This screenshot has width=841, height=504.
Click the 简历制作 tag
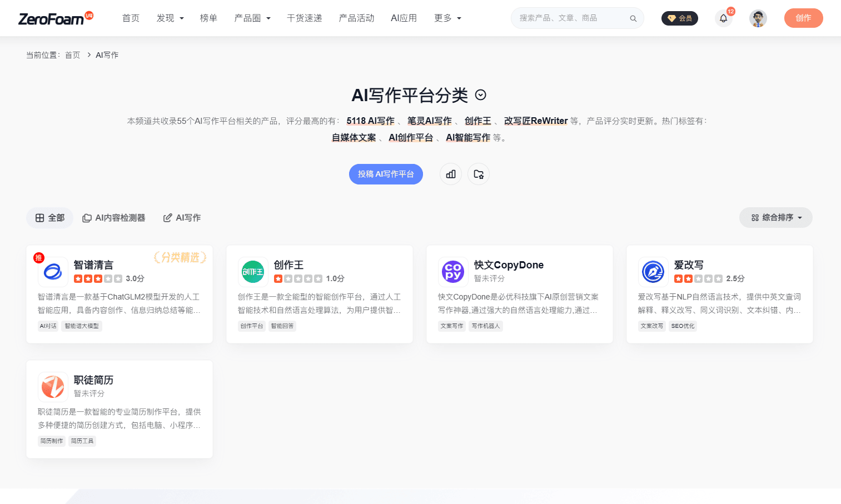pyautogui.click(x=52, y=441)
